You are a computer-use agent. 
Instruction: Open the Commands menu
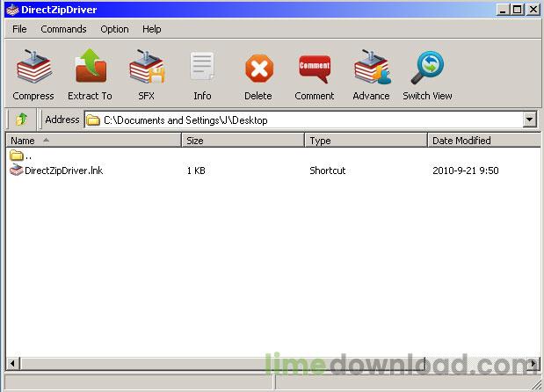tap(63, 29)
